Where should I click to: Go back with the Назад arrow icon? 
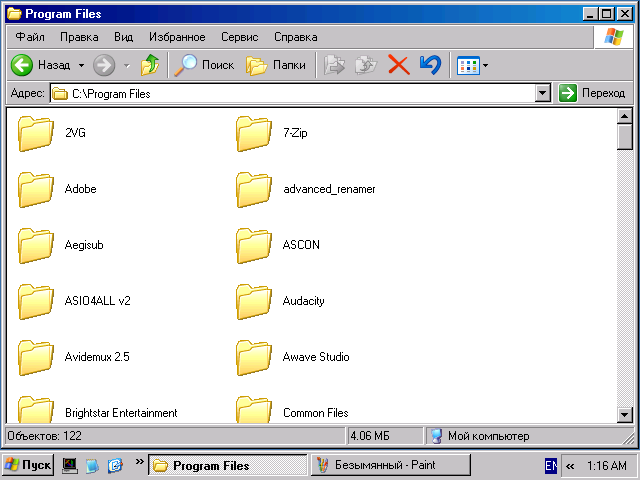(x=22, y=65)
